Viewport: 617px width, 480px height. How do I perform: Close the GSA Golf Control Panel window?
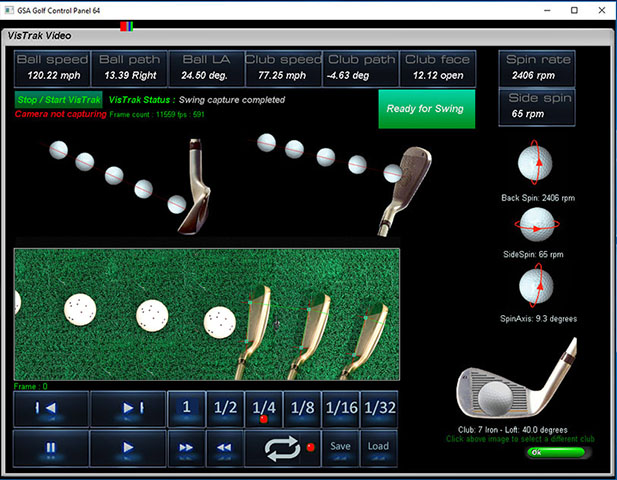tap(602, 10)
